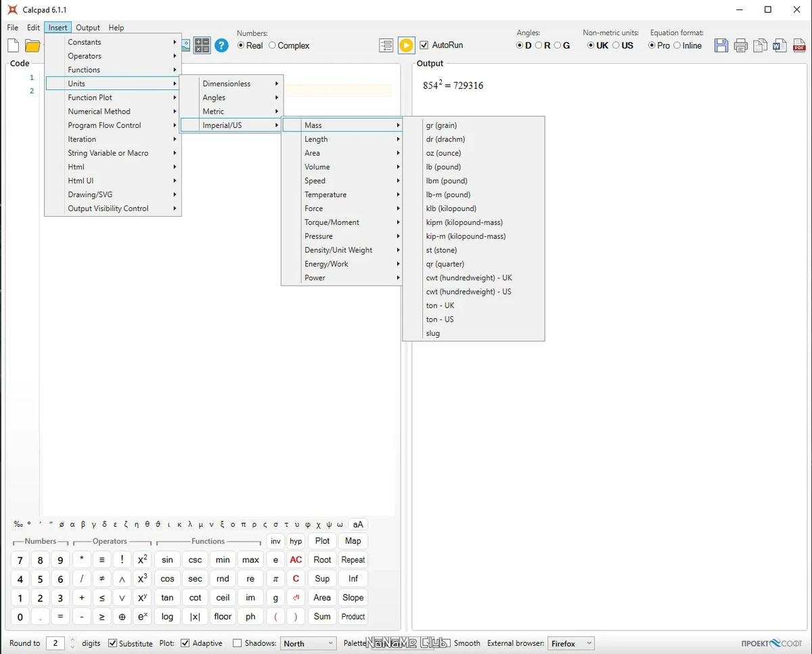Choose US non-metric units
Viewport: 812px width, 654px height.
pyautogui.click(x=623, y=45)
